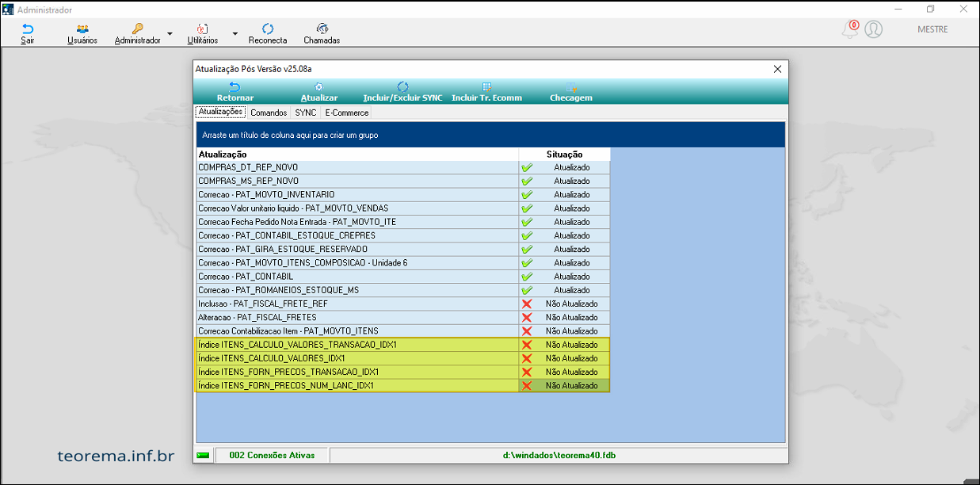Expand the Utilitários dropdown arrow
This screenshot has height=485, width=980.
click(235, 35)
